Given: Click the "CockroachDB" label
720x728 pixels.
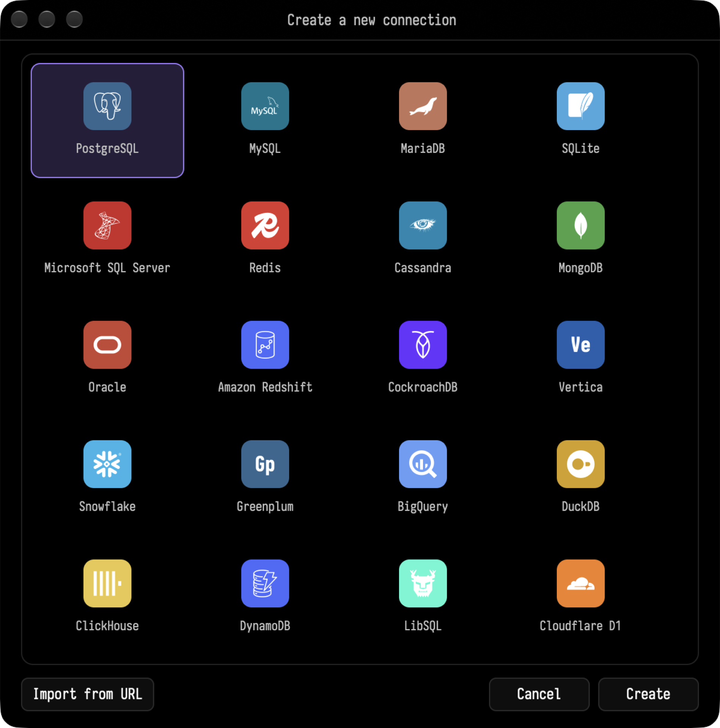Looking at the screenshot, I should click(x=423, y=387).
